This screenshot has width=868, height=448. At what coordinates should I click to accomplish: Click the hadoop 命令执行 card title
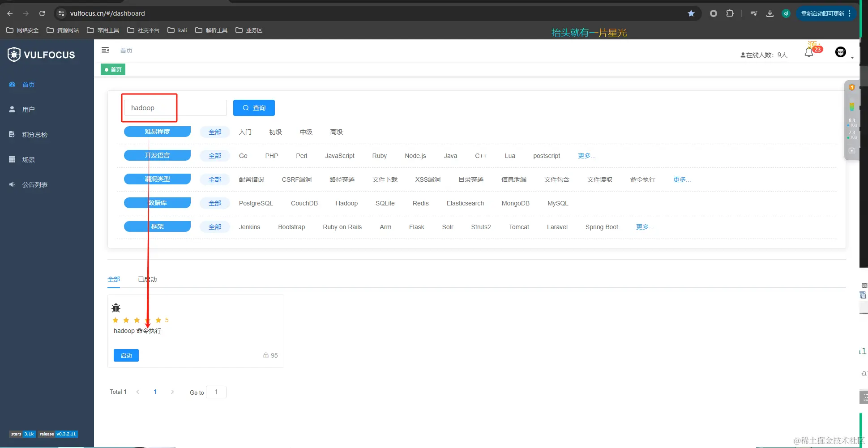pos(137,331)
